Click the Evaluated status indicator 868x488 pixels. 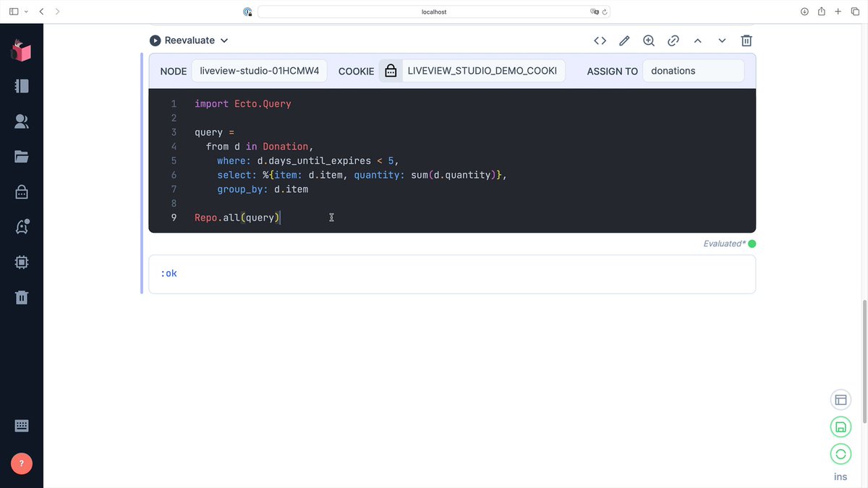tap(729, 244)
